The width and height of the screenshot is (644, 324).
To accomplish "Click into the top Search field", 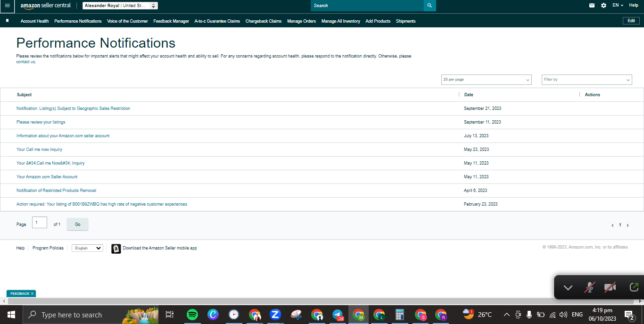I will pos(367,6).
